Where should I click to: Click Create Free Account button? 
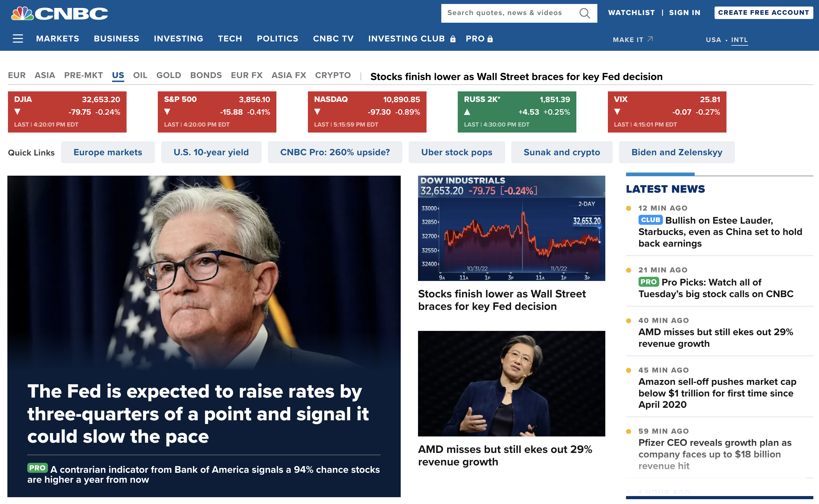[x=763, y=13]
